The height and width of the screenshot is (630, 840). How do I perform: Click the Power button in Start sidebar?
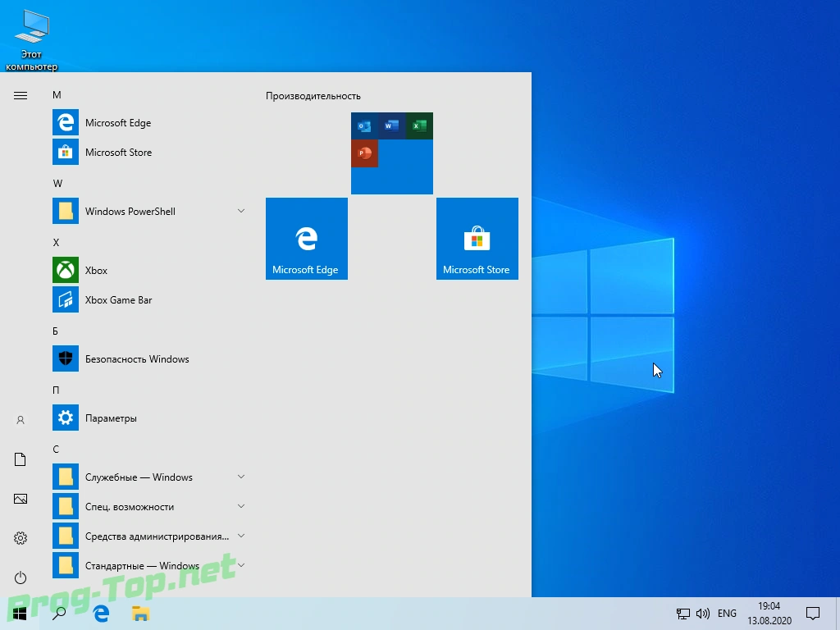[21, 577]
